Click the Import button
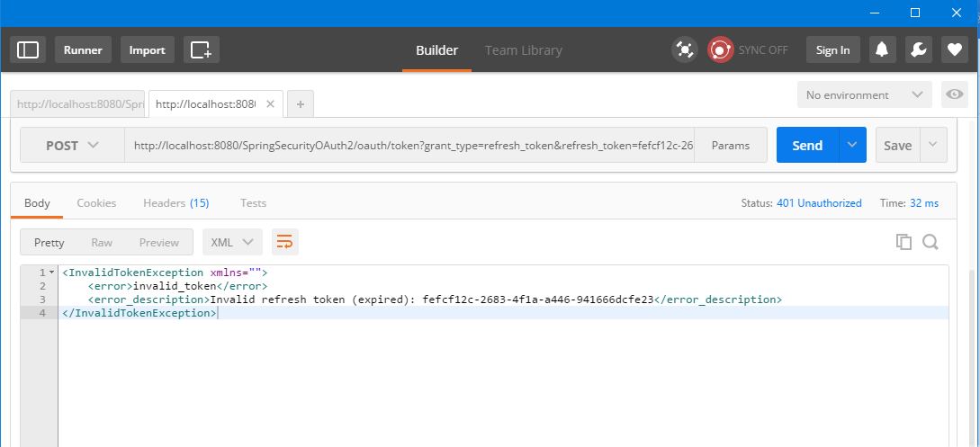The image size is (980, 447). point(147,50)
